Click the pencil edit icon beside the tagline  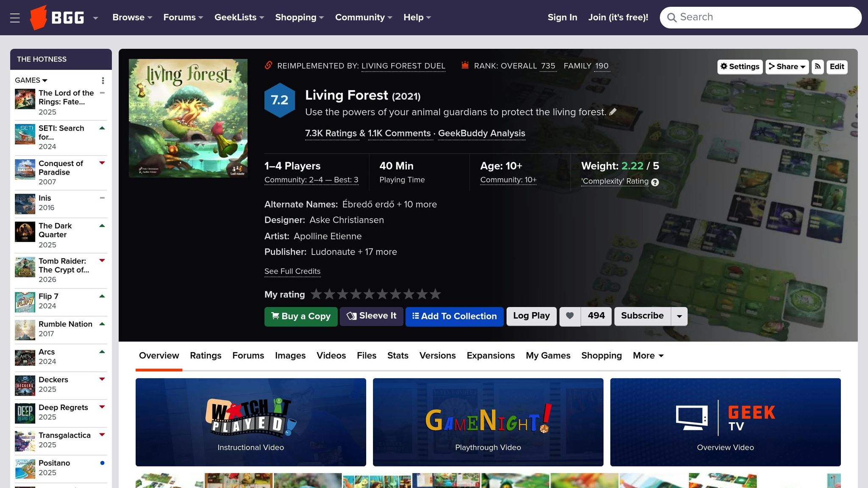tap(613, 112)
